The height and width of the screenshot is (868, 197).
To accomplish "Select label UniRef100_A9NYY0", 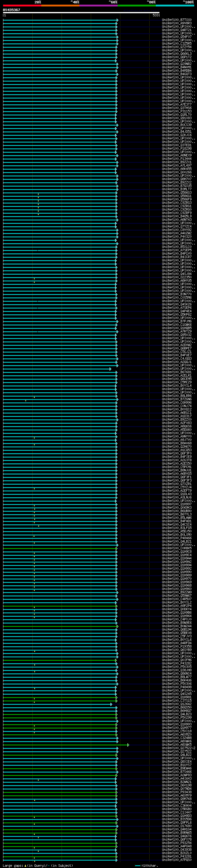I will coord(177,436).
